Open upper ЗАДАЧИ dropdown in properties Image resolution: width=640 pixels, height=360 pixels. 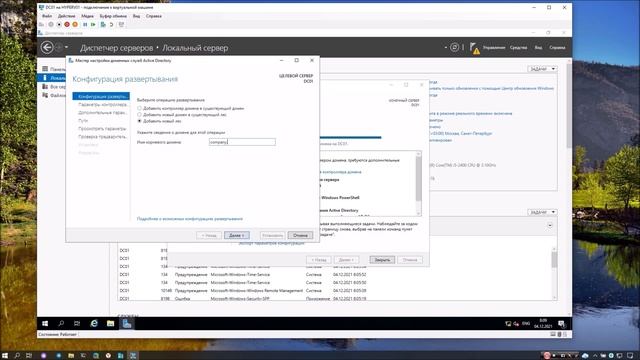tap(542, 69)
